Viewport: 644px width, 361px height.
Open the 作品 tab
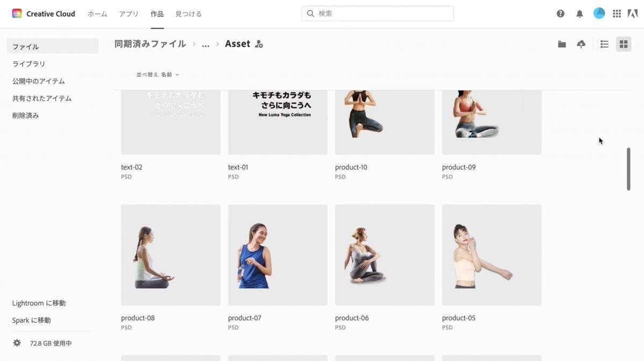[157, 14]
